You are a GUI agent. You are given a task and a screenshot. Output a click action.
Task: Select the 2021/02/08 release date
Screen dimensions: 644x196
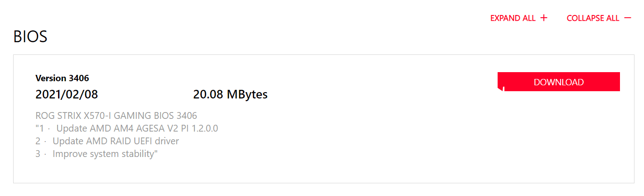pos(67,94)
